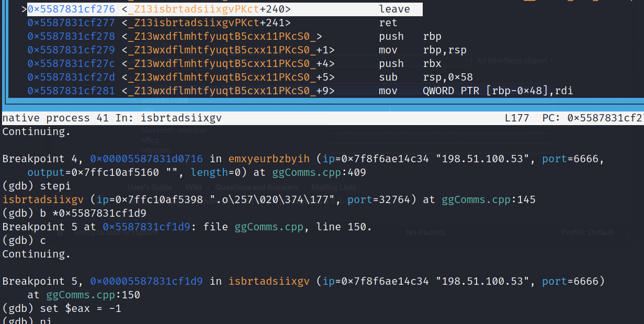Click the 'set $eax = -1' command
Screen dimensions: 644x324
point(81,308)
